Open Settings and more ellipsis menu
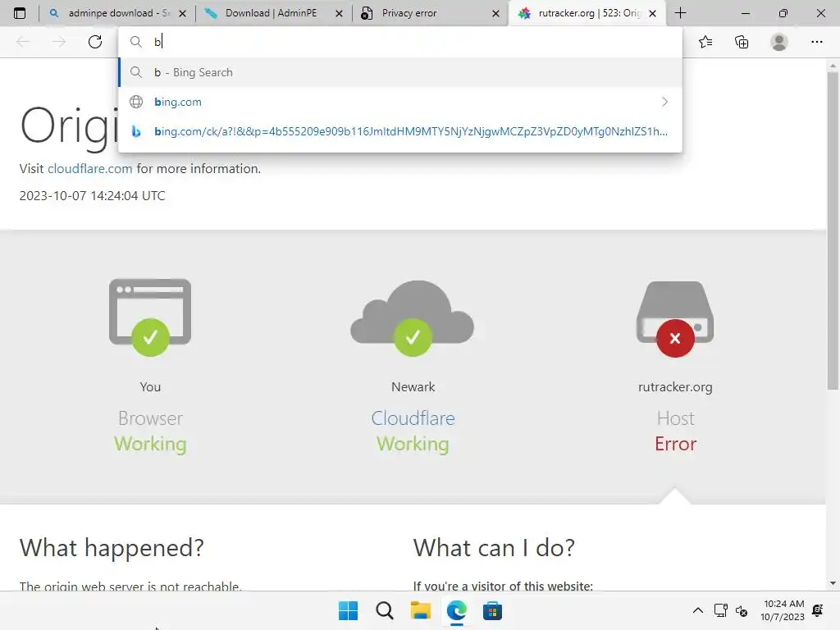 [816, 42]
